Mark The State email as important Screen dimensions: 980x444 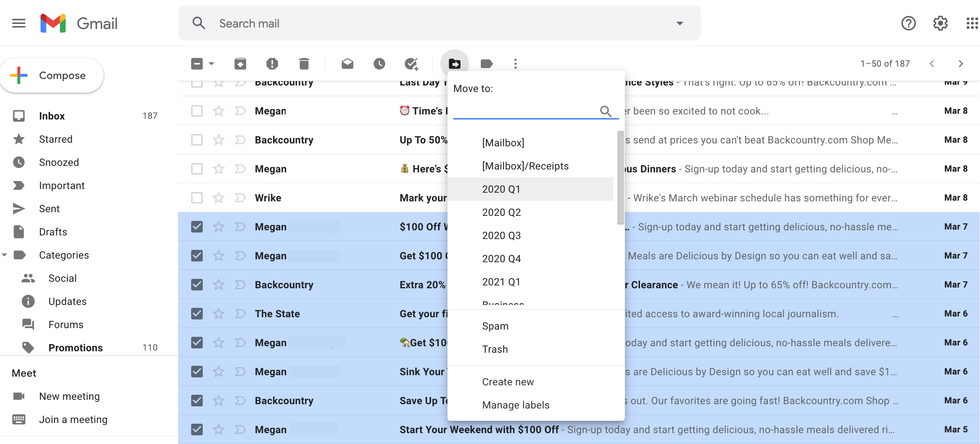pyautogui.click(x=240, y=314)
